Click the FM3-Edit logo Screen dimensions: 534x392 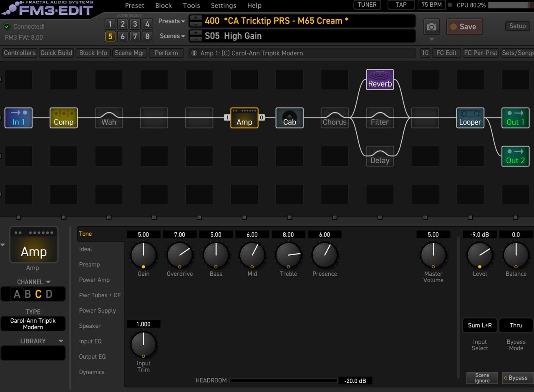pos(47,8)
